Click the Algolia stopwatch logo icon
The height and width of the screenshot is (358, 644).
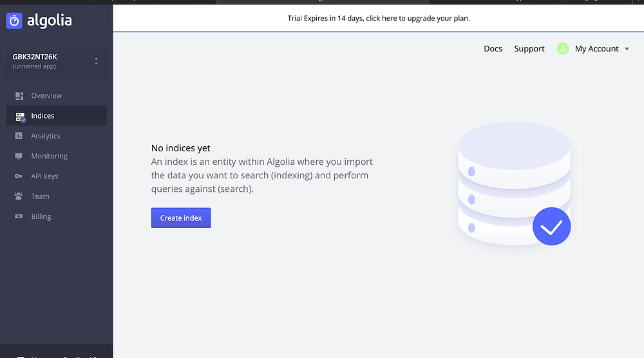pos(14,21)
